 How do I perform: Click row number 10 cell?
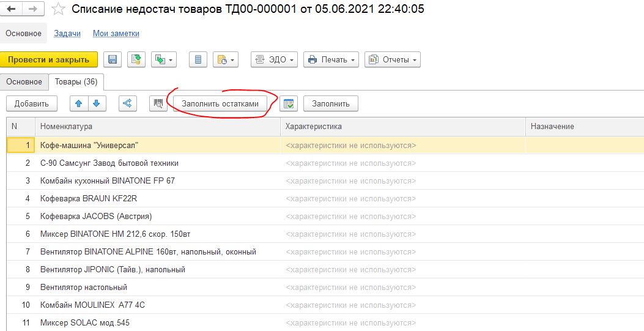click(21, 305)
